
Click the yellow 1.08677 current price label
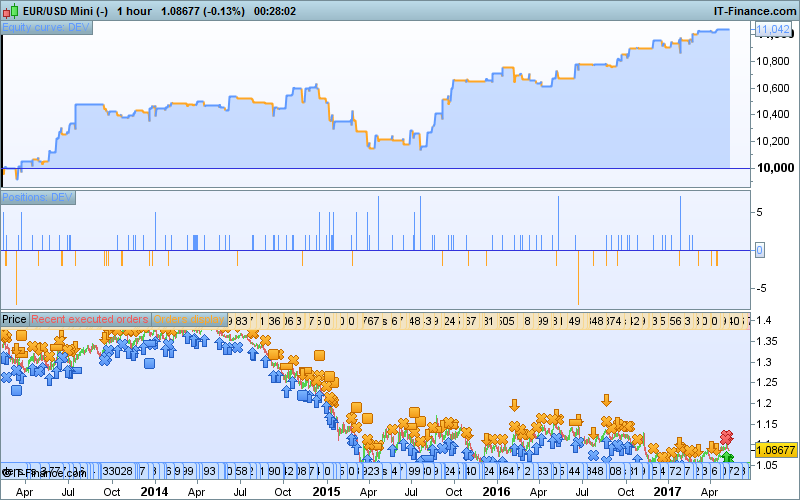[774, 450]
